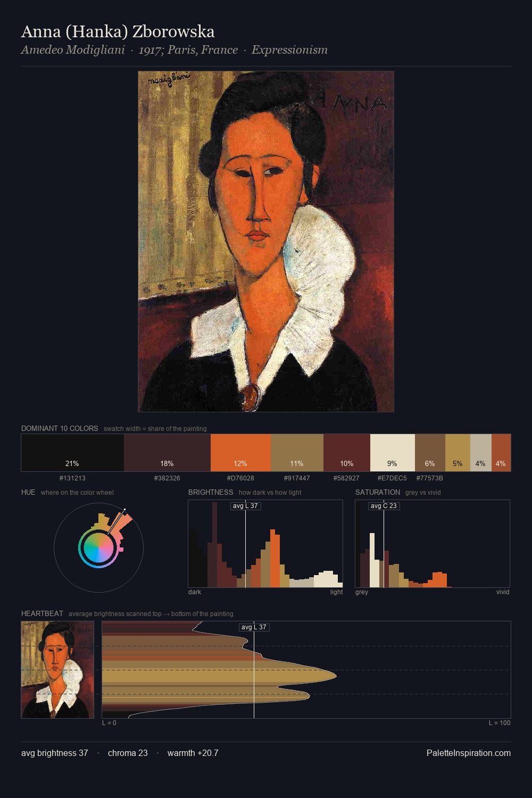
Task: Click the avg C 23 label in Saturation
Action: click(x=384, y=505)
